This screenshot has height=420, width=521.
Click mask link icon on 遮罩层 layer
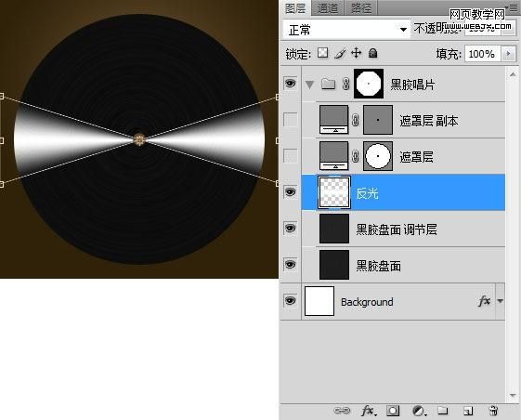click(355, 156)
